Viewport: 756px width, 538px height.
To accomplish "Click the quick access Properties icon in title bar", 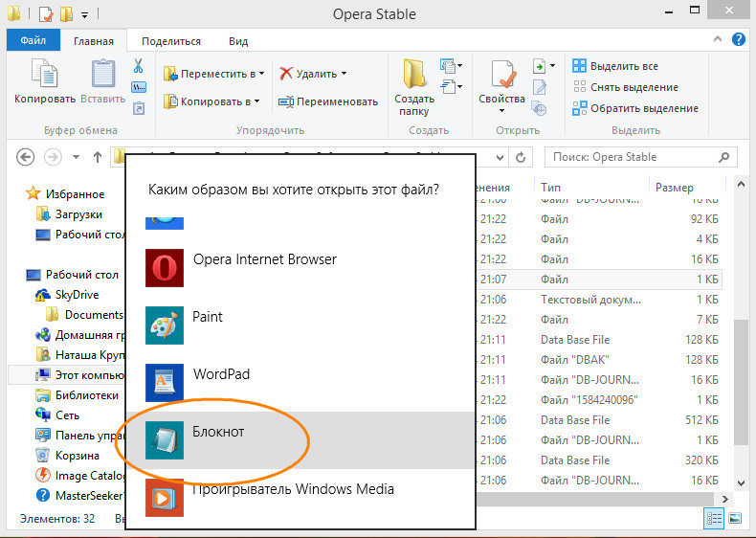I will pyautogui.click(x=46, y=14).
